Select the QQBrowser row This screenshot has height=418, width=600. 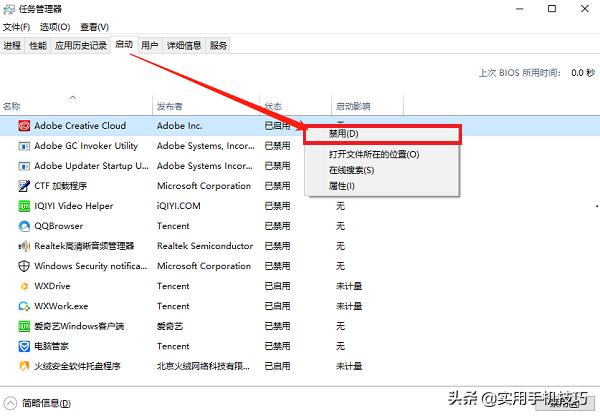[x=300, y=226]
